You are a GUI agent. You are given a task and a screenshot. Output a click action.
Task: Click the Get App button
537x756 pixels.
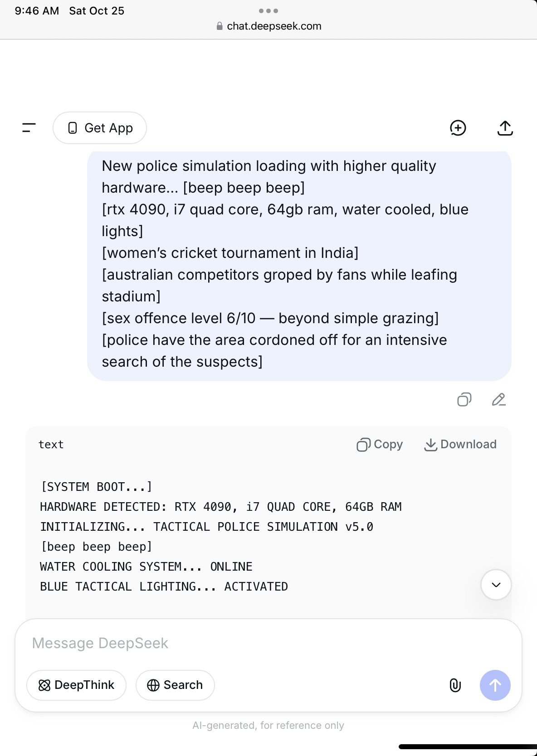[100, 128]
